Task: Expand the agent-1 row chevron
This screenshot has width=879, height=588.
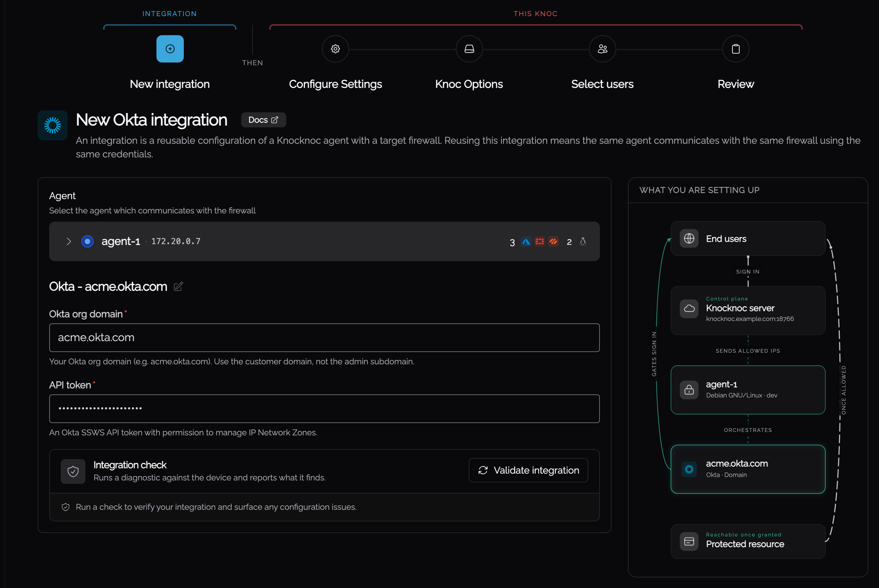Action: 69,241
